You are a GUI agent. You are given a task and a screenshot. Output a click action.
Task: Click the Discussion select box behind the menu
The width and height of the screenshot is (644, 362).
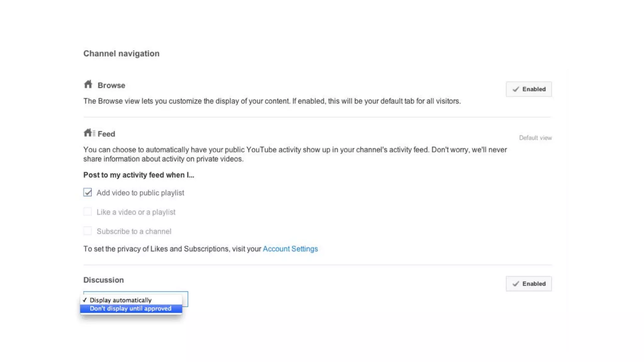[185, 299]
